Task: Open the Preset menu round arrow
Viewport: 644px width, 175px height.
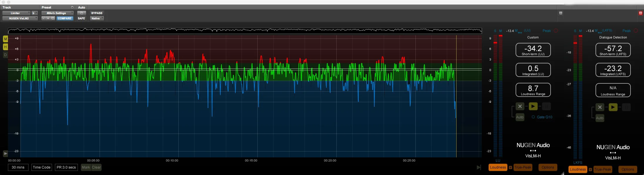Action: (72, 7)
